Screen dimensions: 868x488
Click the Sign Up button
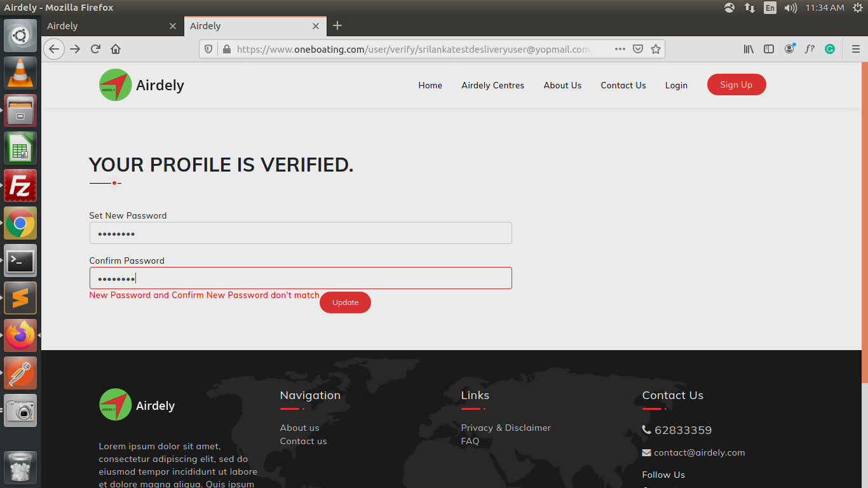tap(736, 85)
